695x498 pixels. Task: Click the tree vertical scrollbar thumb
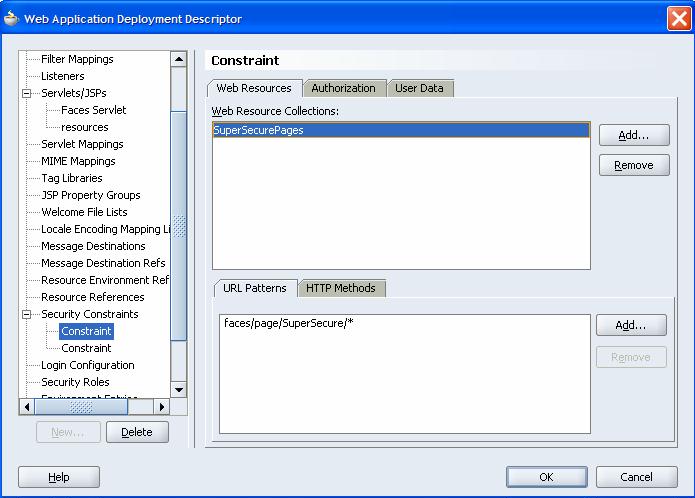pyautogui.click(x=179, y=226)
